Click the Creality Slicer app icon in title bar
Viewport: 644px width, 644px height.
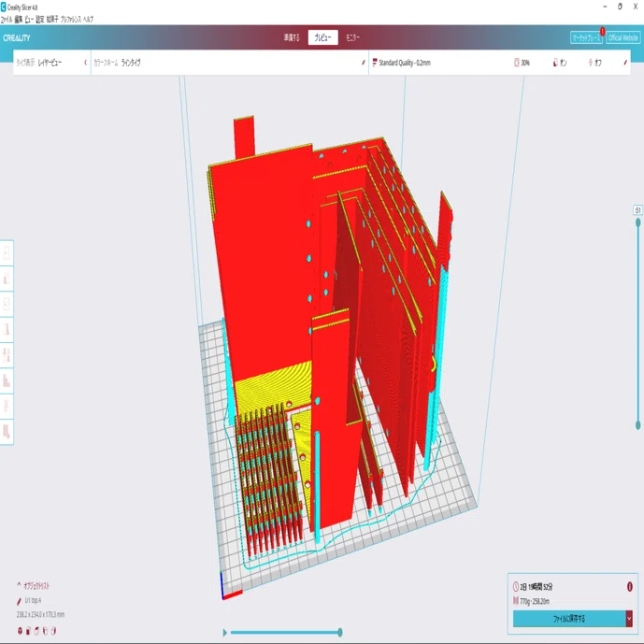pyautogui.click(x=4, y=7)
